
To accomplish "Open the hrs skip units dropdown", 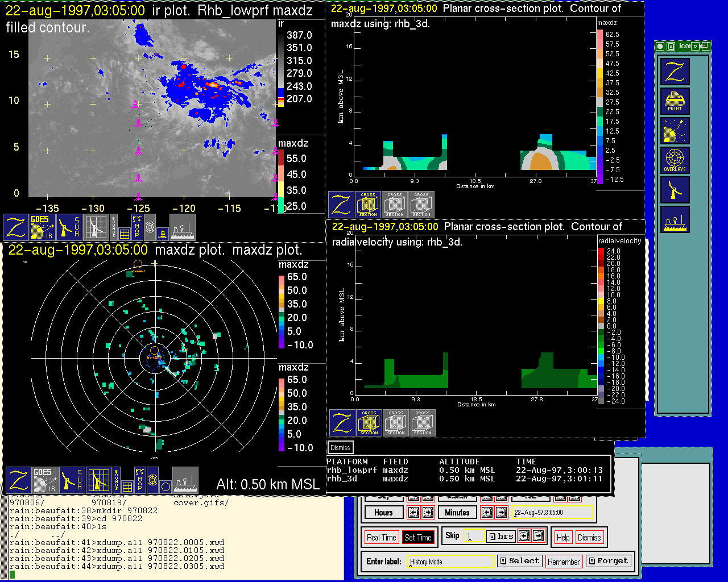I will coord(501,536).
